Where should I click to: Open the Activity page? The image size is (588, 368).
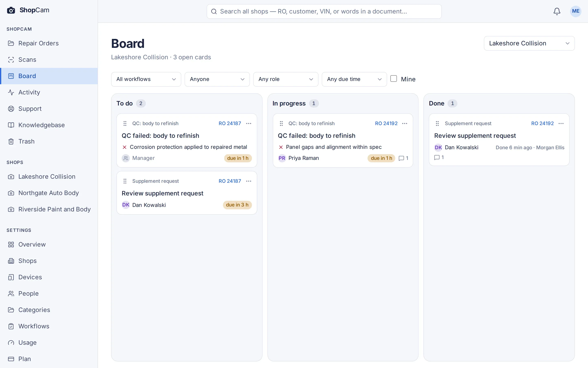pyautogui.click(x=49, y=92)
